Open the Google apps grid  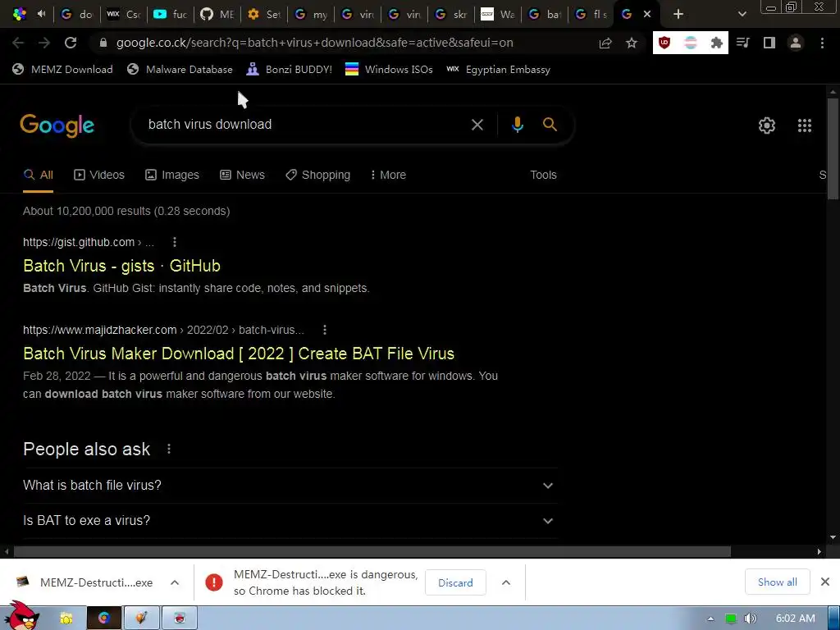(804, 126)
